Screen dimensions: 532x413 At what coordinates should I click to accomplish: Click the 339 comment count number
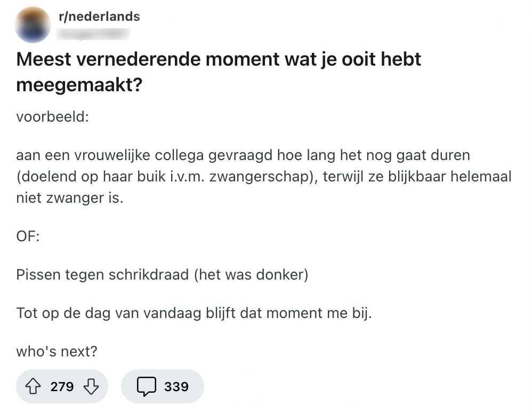click(x=176, y=386)
